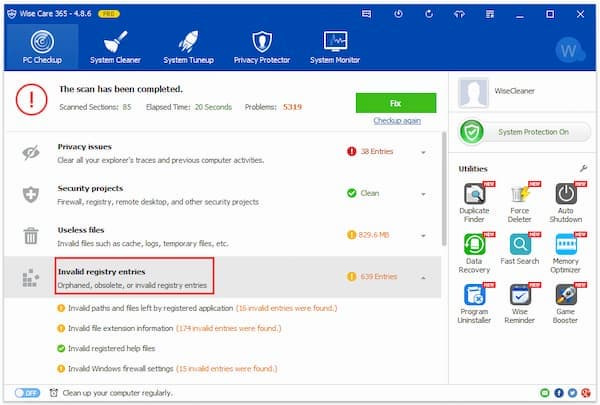Image resolution: width=600 pixels, height=405 pixels.
Task: Click the green chat icon in status bar
Action: click(x=545, y=393)
